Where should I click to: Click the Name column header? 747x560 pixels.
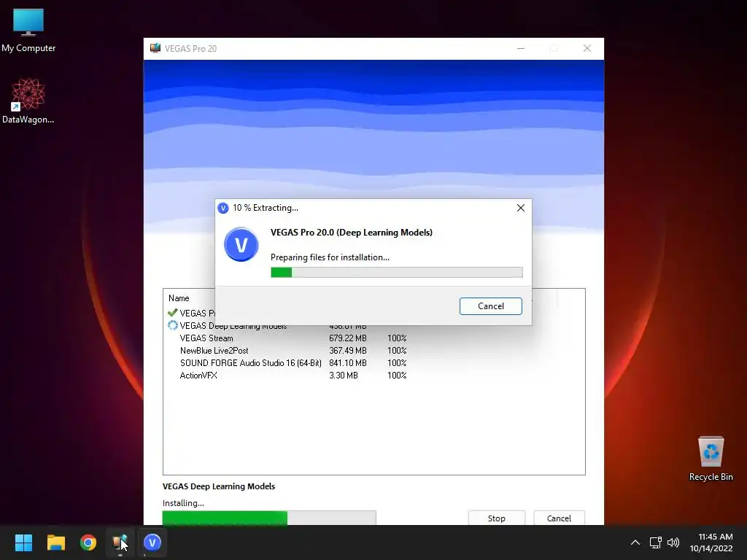click(x=179, y=298)
